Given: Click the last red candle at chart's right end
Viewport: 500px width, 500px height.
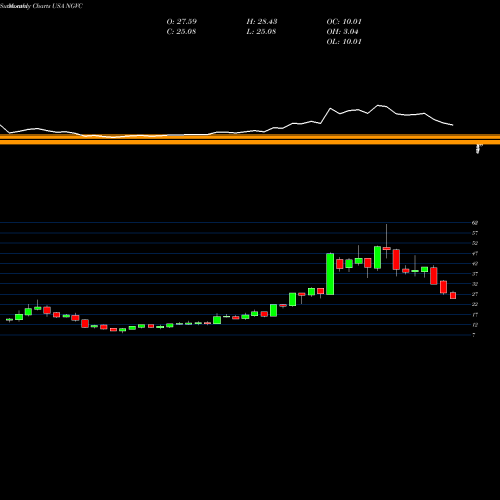Looking at the screenshot, I should tap(453, 295).
